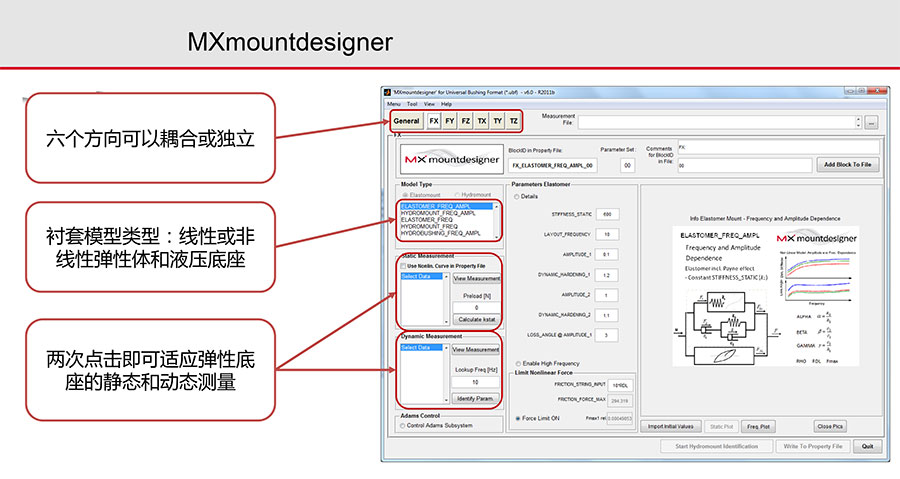Open the Help menu
900x479 pixels.
(x=446, y=104)
